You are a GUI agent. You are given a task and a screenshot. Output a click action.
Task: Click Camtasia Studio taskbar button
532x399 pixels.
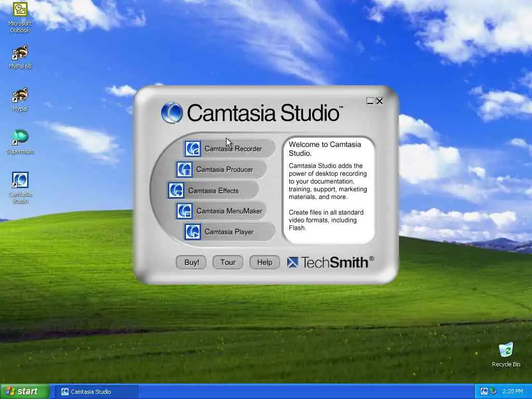point(96,392)
